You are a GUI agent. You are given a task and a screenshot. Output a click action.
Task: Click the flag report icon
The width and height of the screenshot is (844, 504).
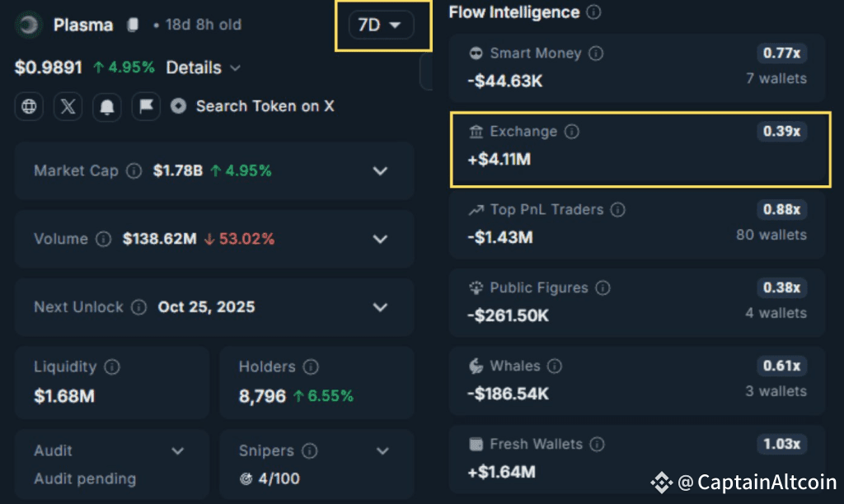coord(145,106)
